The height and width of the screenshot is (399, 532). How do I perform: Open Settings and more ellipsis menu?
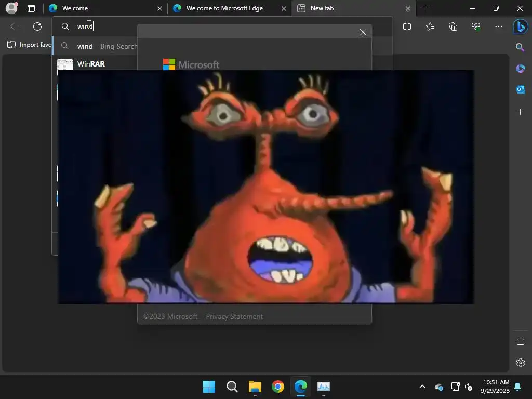point(498,26)
